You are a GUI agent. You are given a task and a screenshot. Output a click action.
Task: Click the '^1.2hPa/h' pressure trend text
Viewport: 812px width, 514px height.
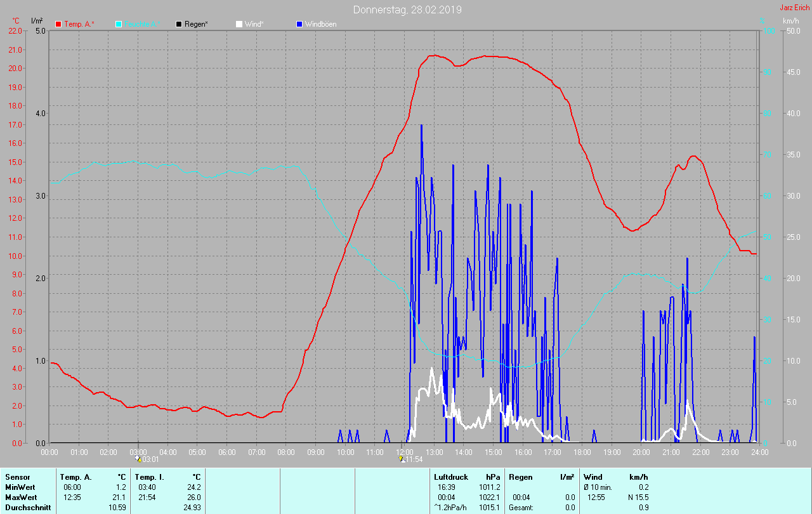[x=451, y=508]
